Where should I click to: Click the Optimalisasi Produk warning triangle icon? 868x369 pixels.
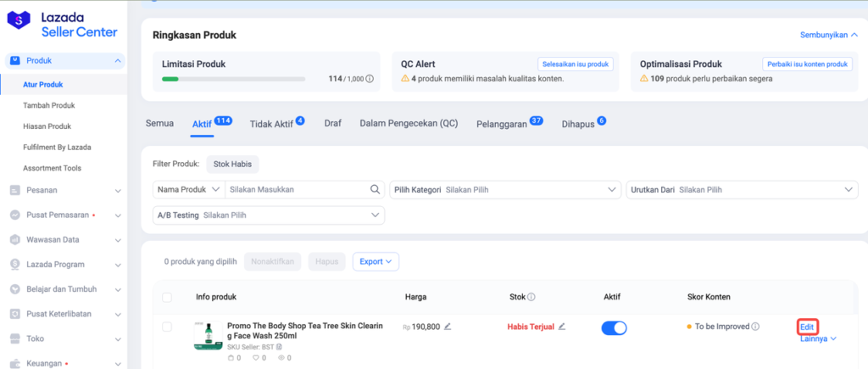point(644,79)
